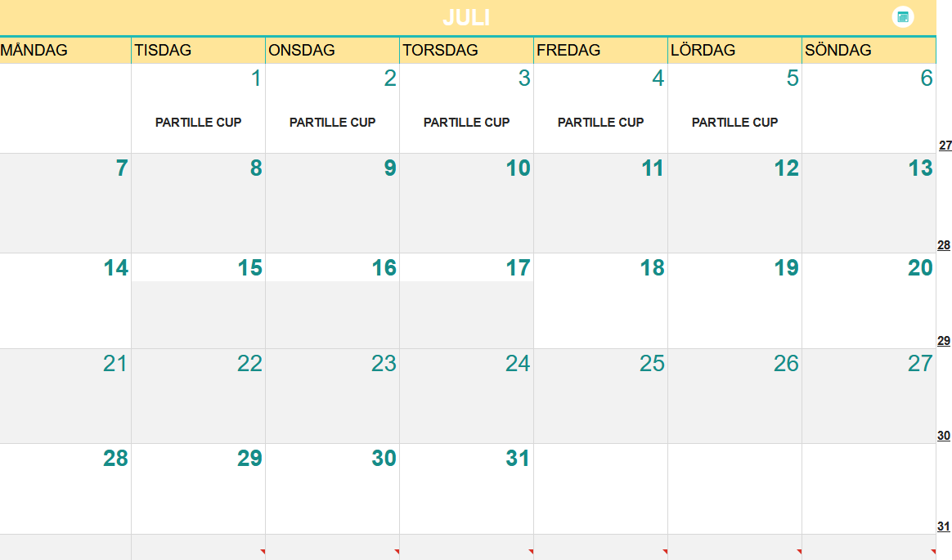Click the date cell for July 20
This screenshot has width=952, height=560.
(x=869, y=301)
